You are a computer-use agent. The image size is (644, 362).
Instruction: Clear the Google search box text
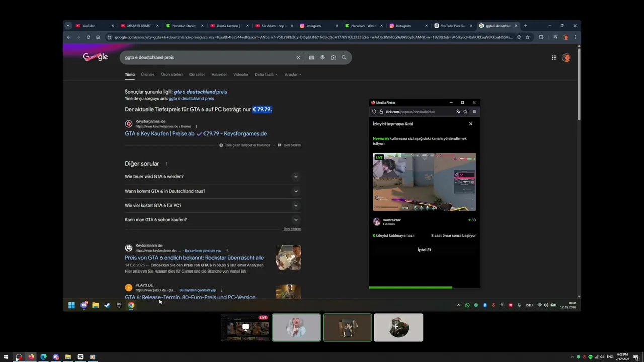pyautogui.click(x=298, y=57)
